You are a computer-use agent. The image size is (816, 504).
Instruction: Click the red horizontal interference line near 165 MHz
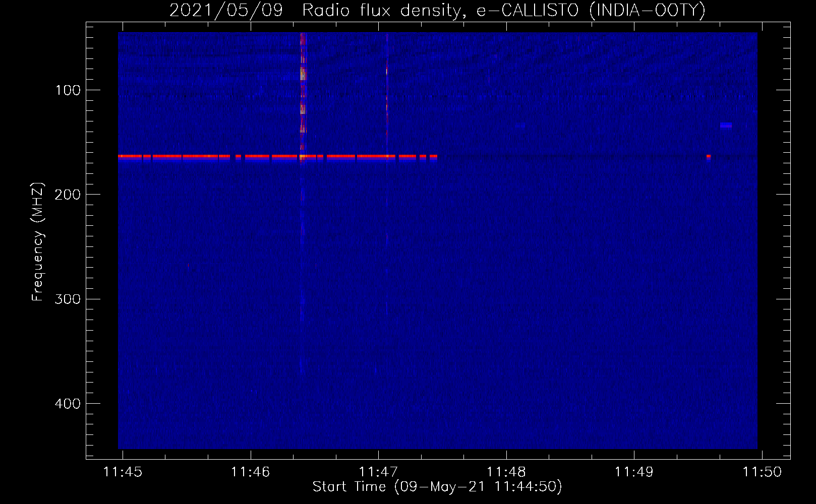pos(277,157)
